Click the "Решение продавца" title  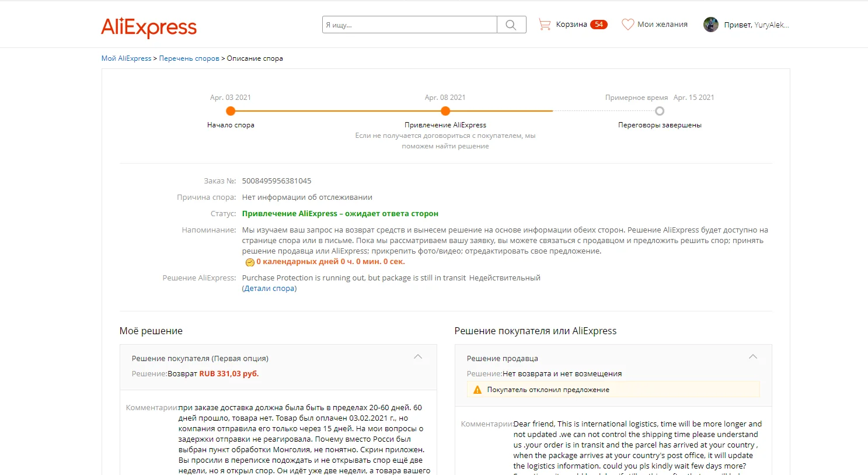click(x=503, y=359)
